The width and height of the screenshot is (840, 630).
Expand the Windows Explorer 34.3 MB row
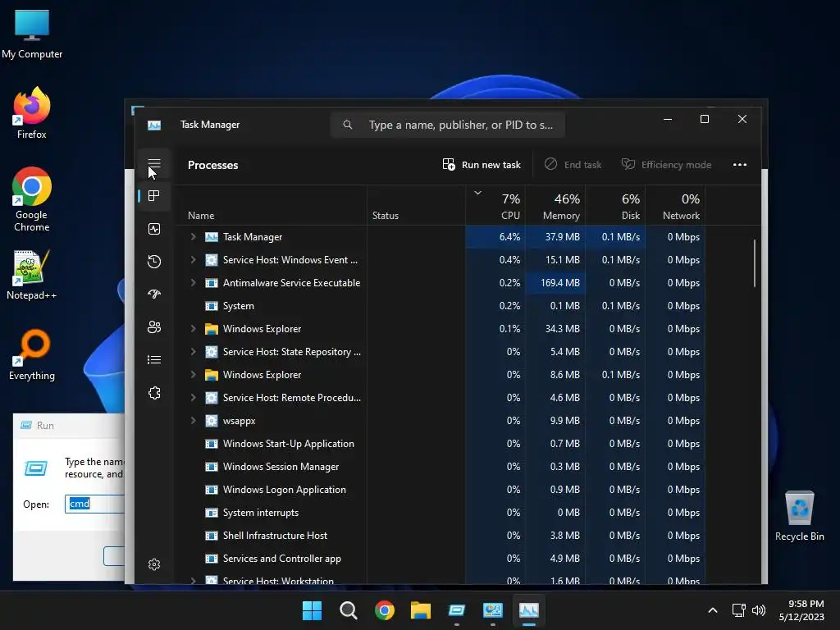pos(193,329)
